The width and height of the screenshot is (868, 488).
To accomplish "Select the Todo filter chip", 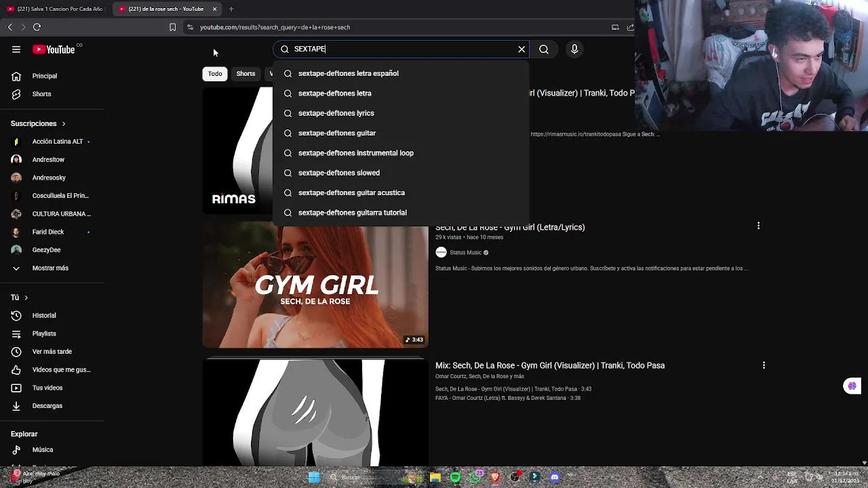I will [x=215, y=73].
